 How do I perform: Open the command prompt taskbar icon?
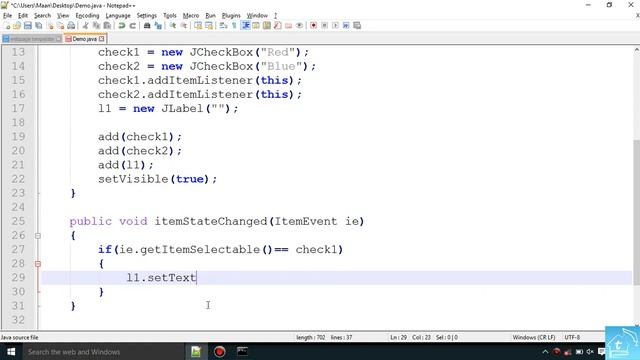[x=242, y=351]
